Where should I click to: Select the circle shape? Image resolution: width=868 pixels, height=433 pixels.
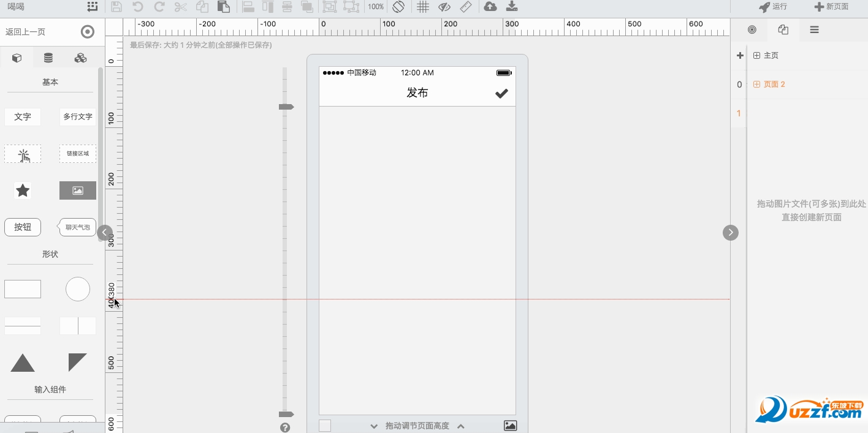[x=78, y=289]
